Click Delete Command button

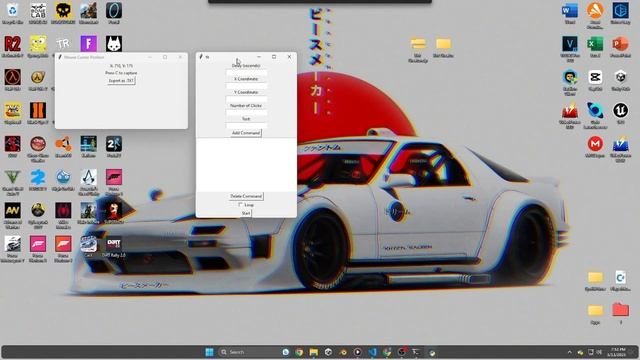click(246, 196)
